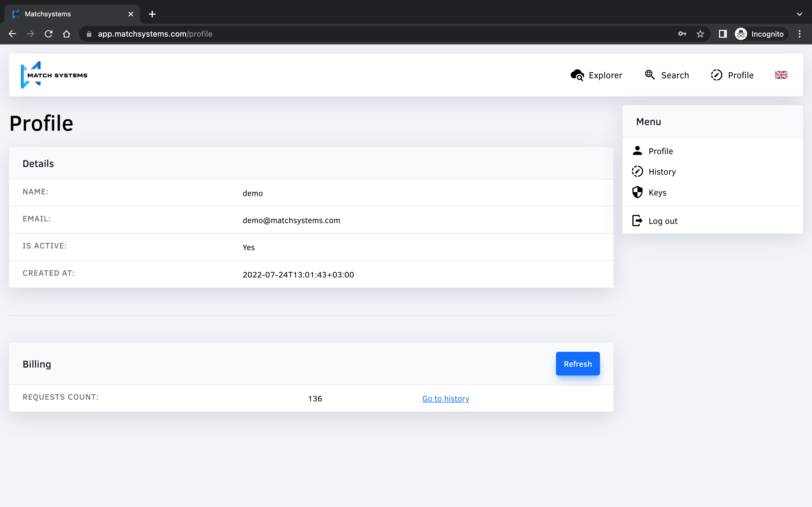
Task: Click the Profile compass icon in the header
Action: pos(717,75)
